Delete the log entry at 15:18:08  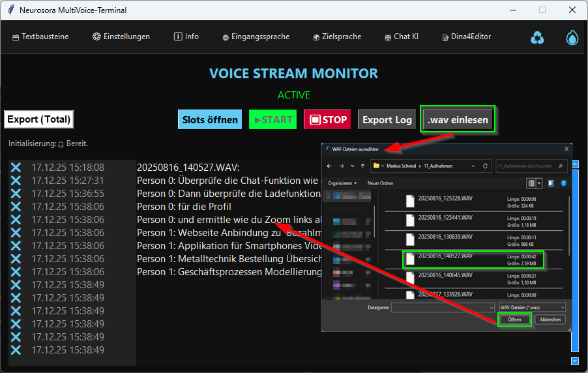pyautogui.click(x=16, y=168)
